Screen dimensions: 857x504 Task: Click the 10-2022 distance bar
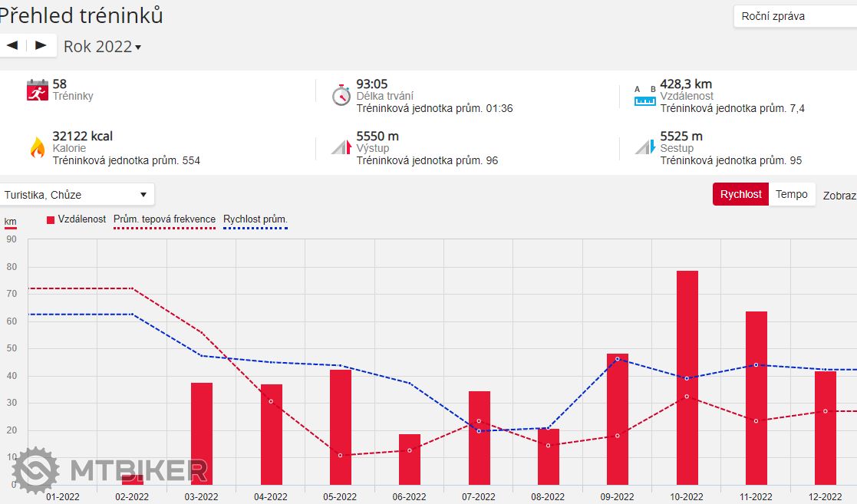click(687, 377)
